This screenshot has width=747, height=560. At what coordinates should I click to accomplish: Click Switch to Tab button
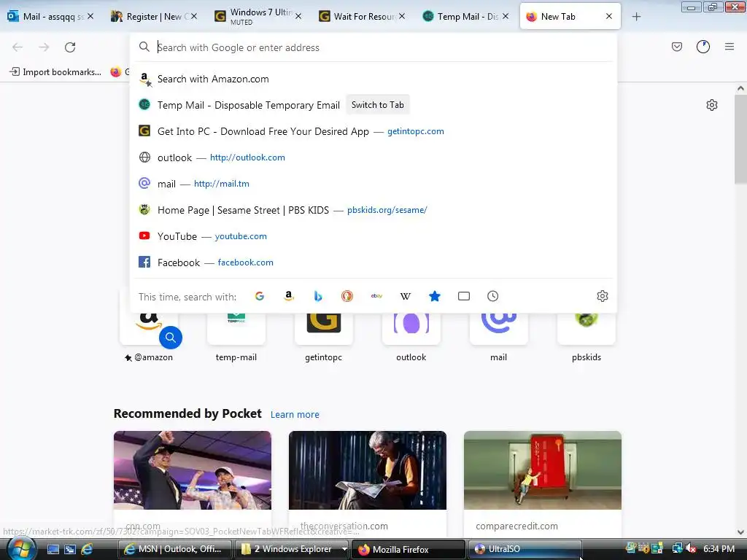pyautogui.click(x=377, y=105)
